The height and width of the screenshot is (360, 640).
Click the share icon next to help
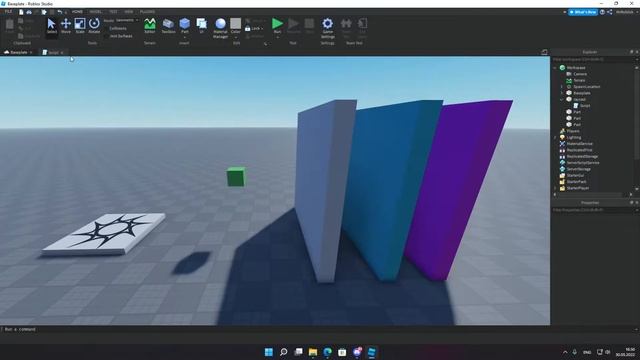(609, 12)
